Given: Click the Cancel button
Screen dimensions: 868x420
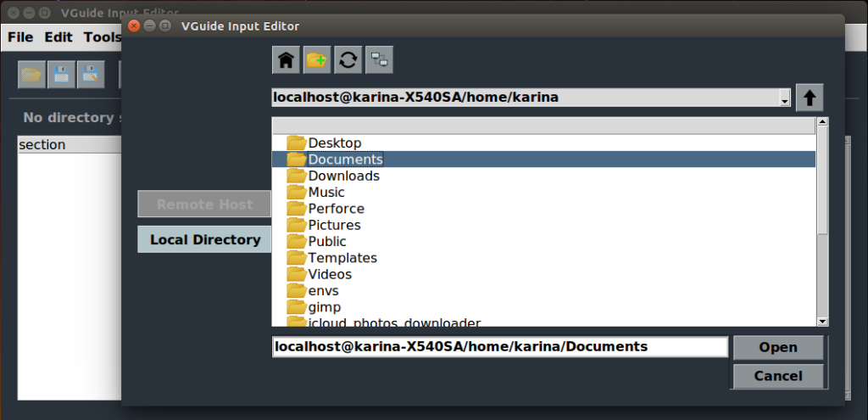Looking at the screenshot, I should [x=778, y=376].
